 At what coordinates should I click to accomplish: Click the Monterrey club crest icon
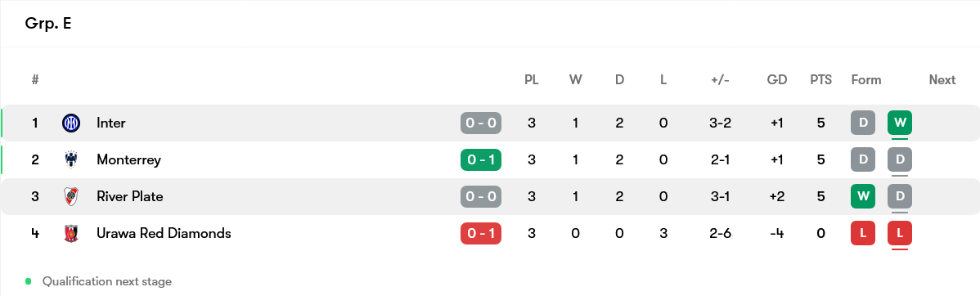(71, 160)
